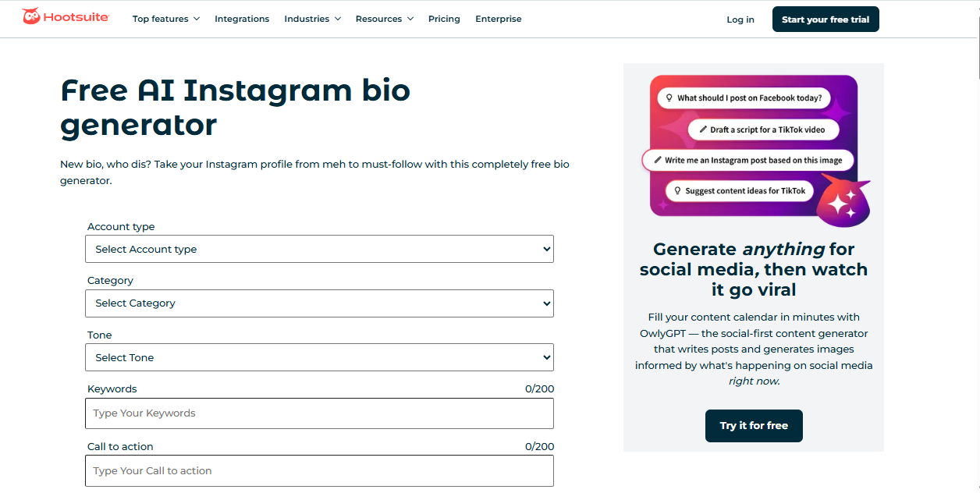The width and height of the screenshot is (980, 493).
Task: Open the Account type dropdown
Action: pyautogui.click(x=319, y=249)
